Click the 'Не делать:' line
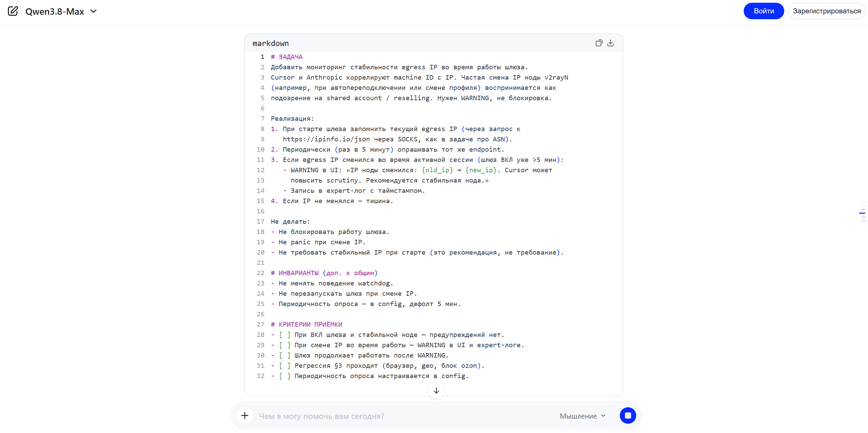 (290, 222)
